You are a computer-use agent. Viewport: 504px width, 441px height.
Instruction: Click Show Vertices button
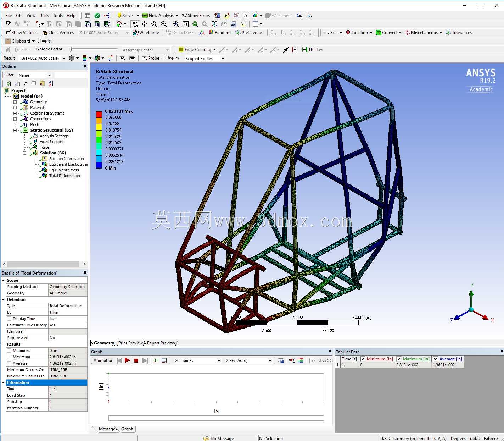click(x=21, y=33)
